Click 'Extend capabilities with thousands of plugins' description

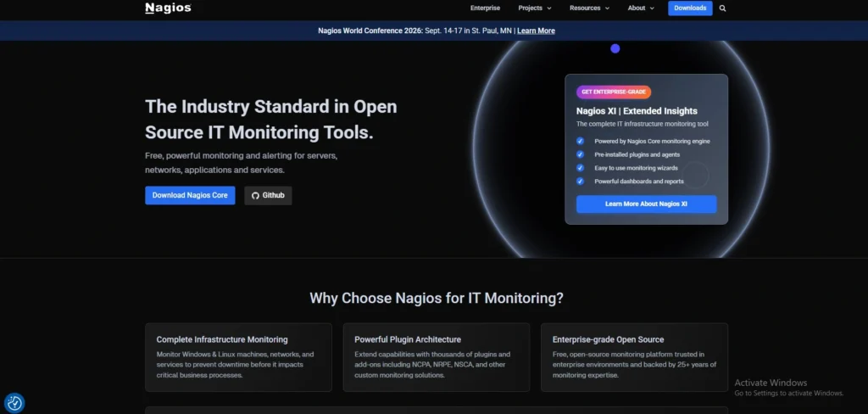coord(432,365)
